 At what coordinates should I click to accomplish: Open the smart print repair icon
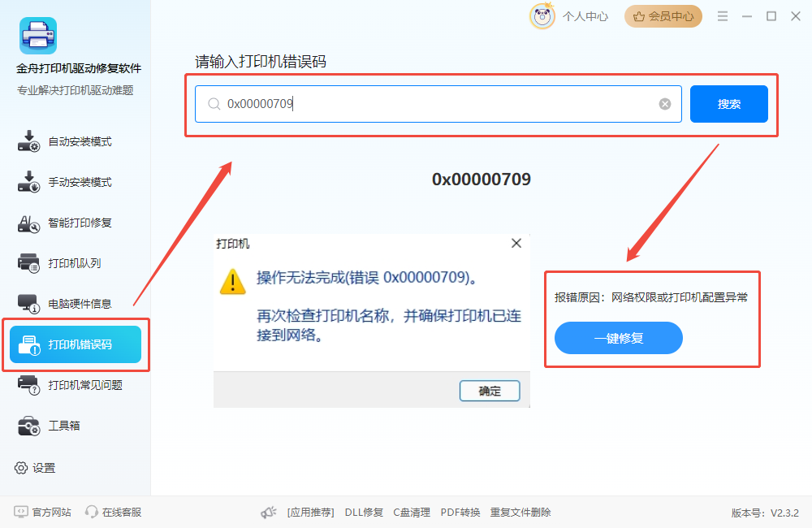pos(28,223)
